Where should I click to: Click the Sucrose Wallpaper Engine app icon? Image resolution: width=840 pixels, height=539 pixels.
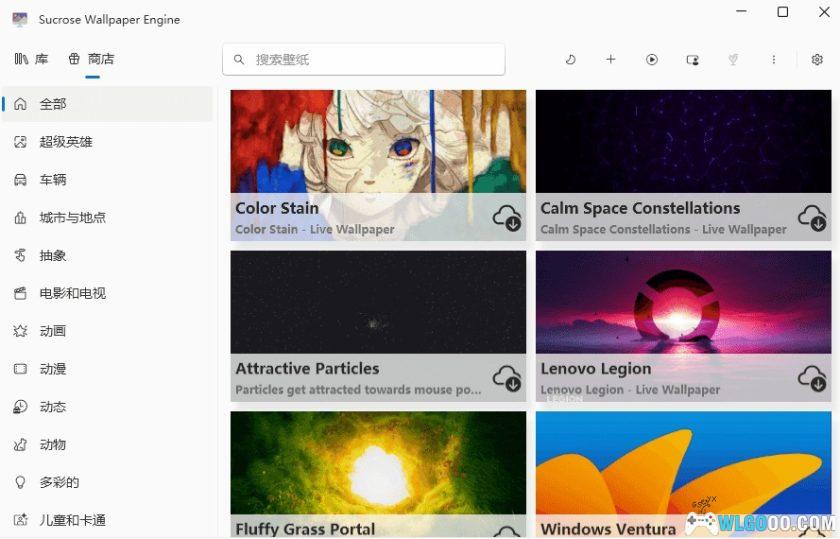tap(20, 20)
